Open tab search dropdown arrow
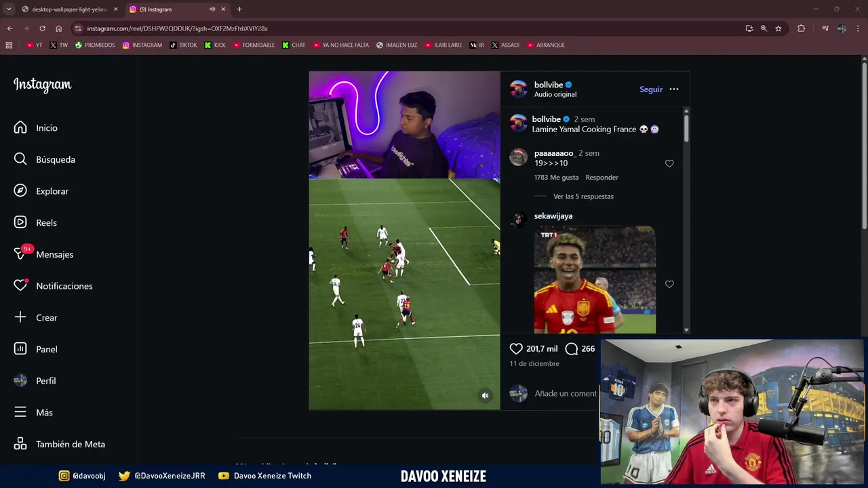Viewport: 868px width, 488px height. pyautogui.click(x=9, y=9)
